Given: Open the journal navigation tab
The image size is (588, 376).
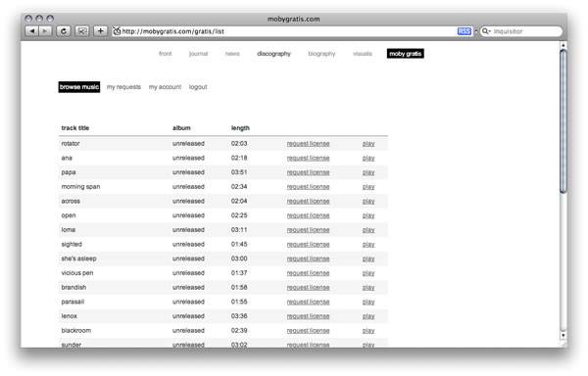Looking at the screenshot, I should pyautogui.click(x=198, y=54).
